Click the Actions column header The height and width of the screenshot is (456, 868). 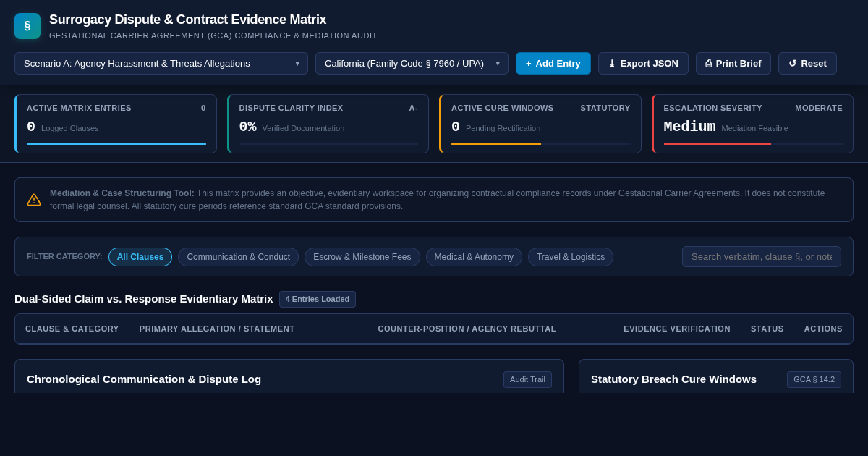click(x=823, y=329)
